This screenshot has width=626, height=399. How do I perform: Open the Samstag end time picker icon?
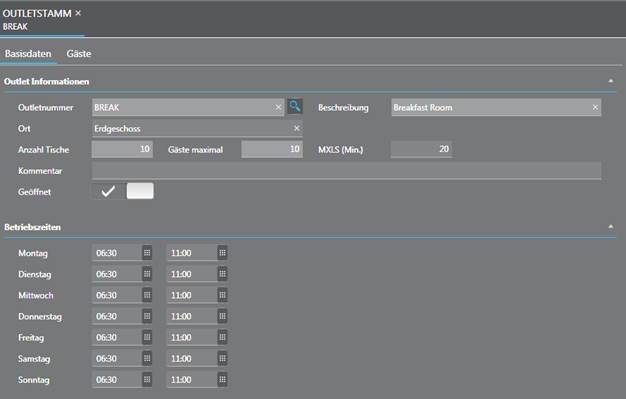[x=222, y=359]
